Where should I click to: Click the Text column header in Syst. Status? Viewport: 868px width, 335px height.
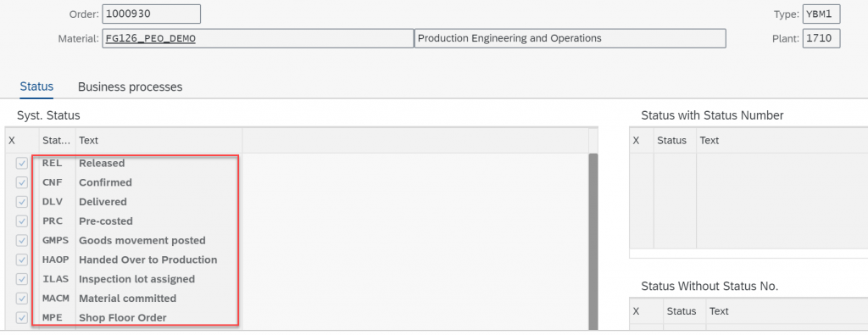(x=159, y=141)
